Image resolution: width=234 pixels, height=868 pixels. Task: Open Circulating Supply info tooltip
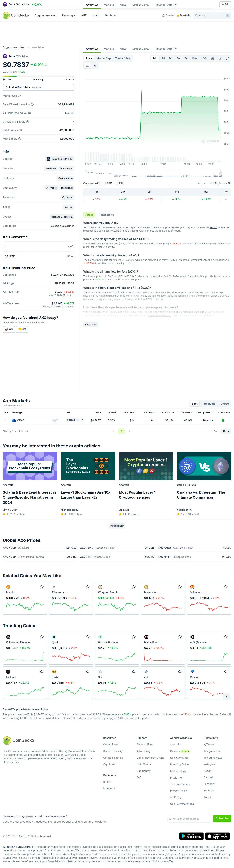(x=28, y=122)
